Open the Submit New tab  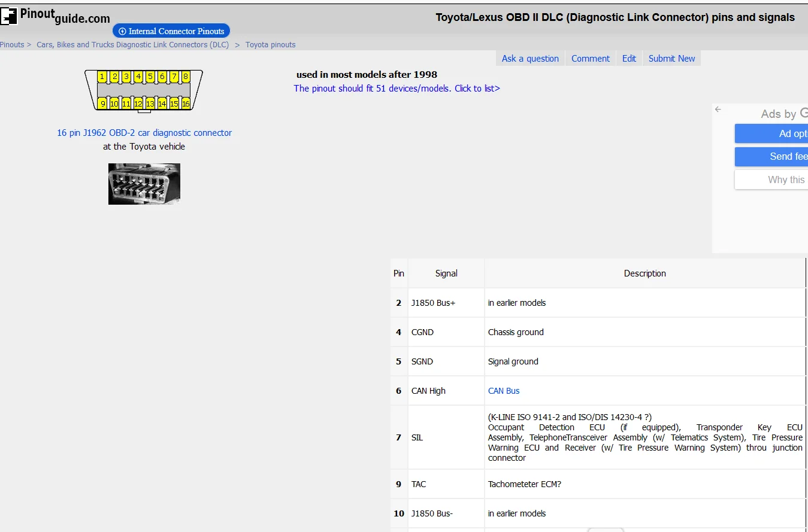[x=672, y=59]
